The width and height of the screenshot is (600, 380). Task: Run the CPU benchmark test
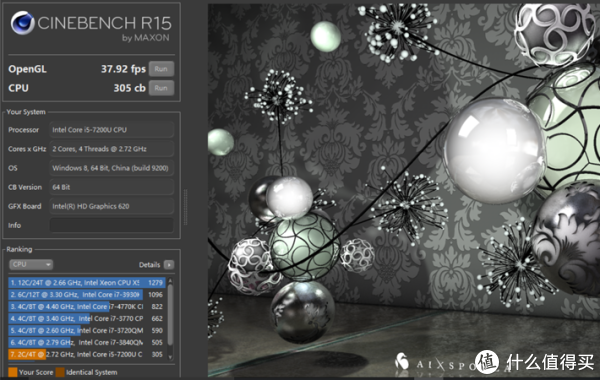(x=161, y=88)
